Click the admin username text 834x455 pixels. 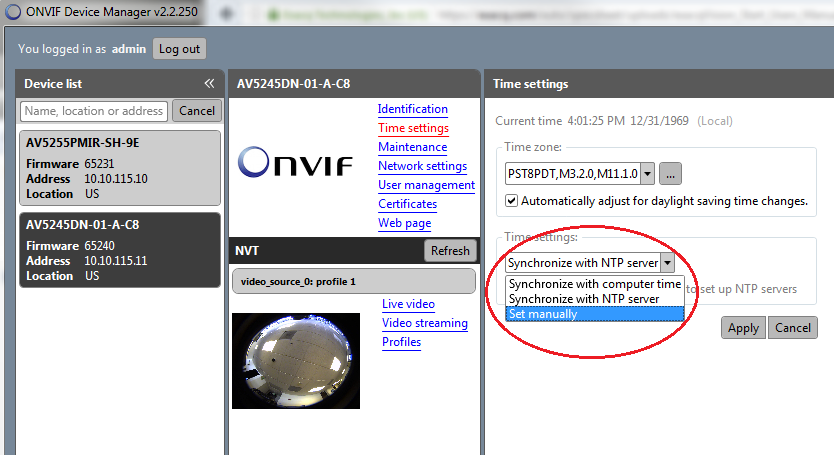(129, 49)
